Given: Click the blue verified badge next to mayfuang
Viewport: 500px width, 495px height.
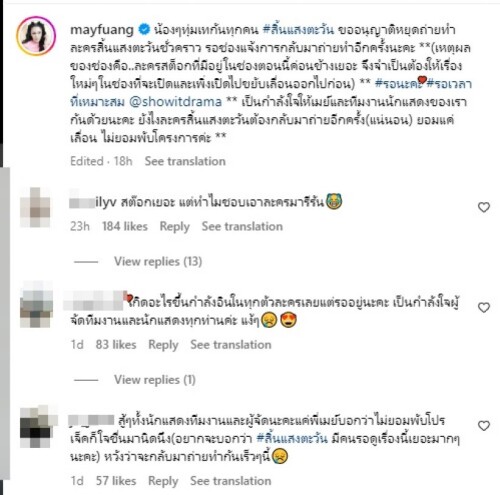Looking at the screenshot, I should click(x=144, y=30).
